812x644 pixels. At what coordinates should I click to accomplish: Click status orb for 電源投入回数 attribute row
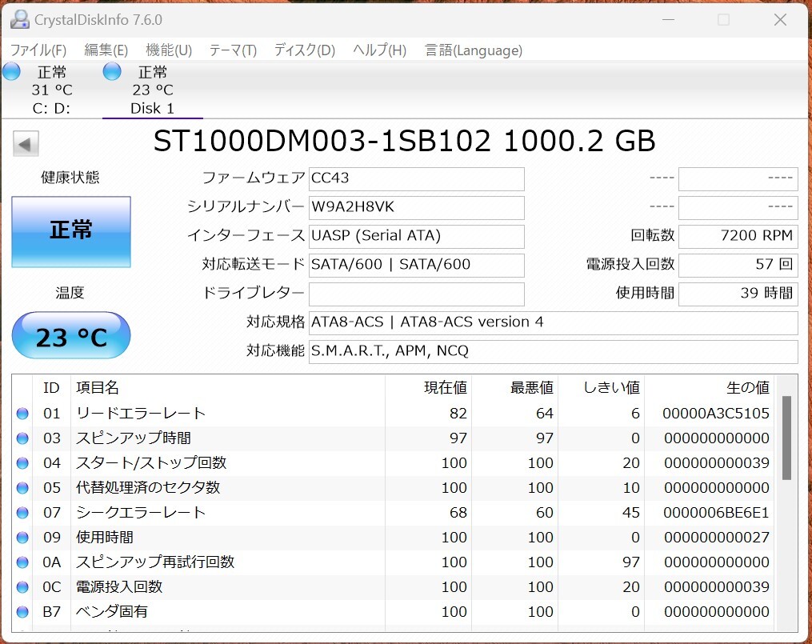coord(22,587)
